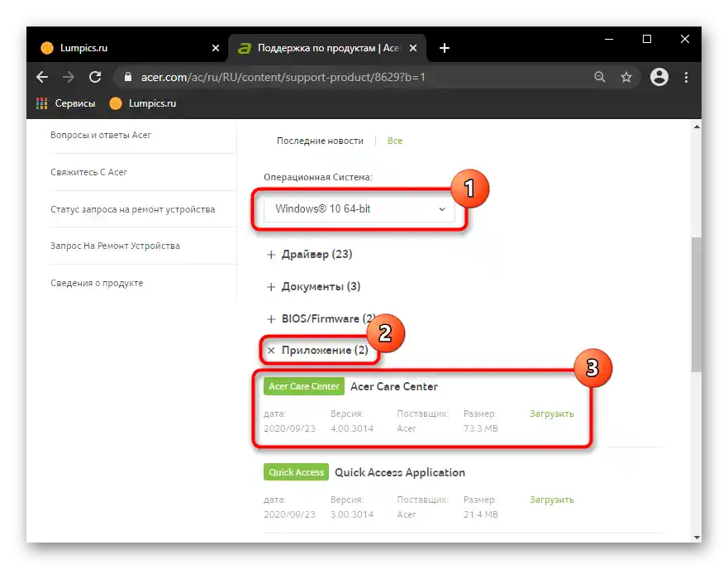Viewport: 728px width, 569px height.
Task: Maximize the browser window
Action: point(647,39)
